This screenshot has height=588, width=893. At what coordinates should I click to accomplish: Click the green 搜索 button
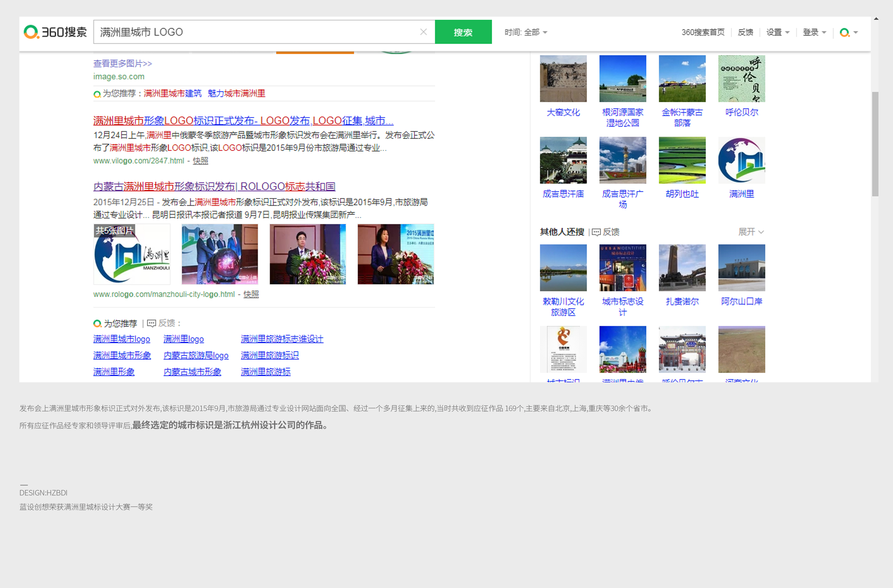coord(463,32)
